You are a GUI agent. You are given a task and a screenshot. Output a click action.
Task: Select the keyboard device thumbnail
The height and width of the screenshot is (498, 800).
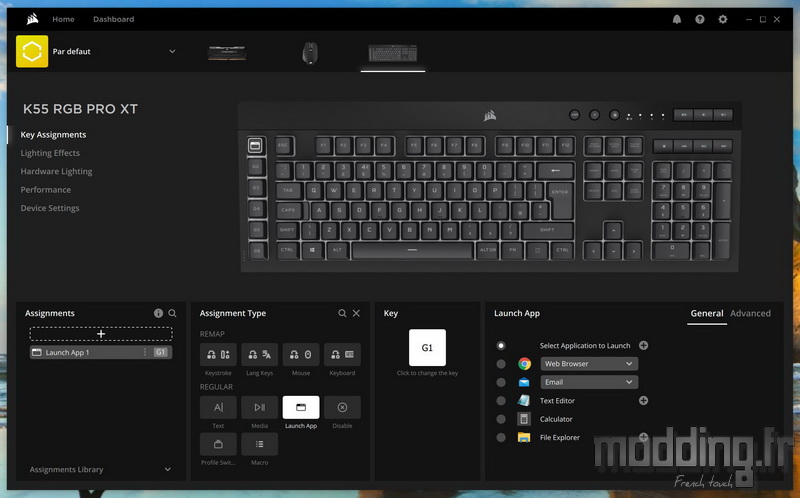393,53
